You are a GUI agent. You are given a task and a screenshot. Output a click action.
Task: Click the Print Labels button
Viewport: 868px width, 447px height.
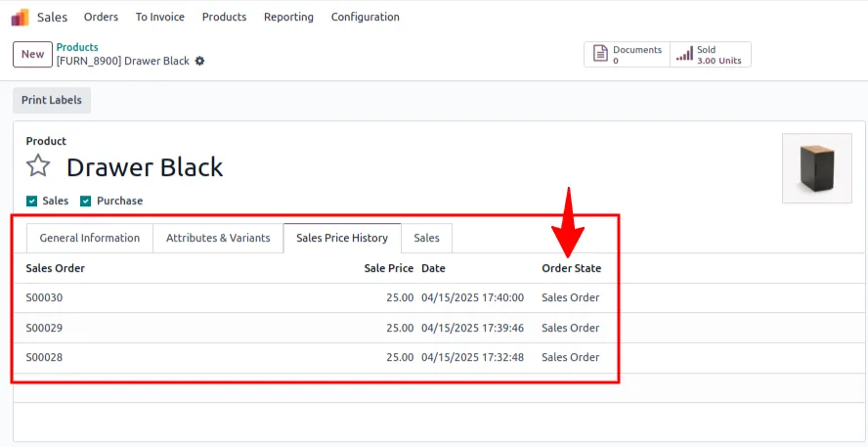pos(52,100)
